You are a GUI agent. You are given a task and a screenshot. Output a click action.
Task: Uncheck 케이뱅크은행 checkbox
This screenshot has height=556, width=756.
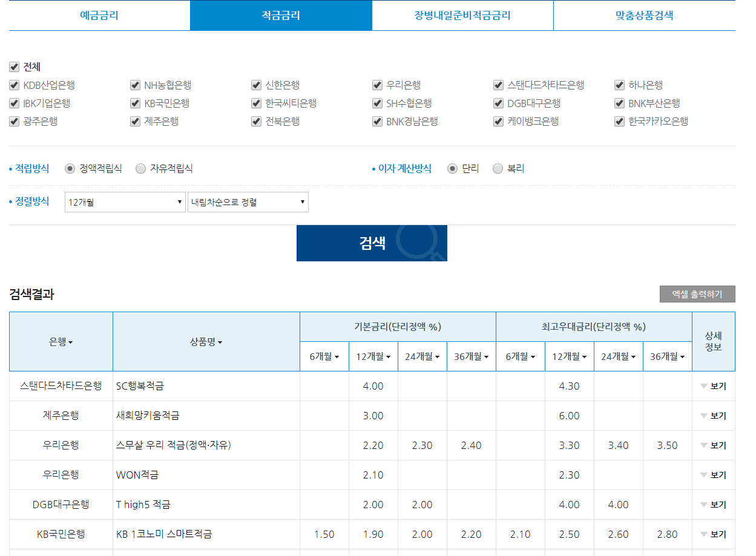498,122
